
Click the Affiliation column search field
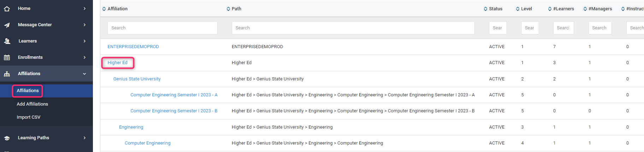point(162,28)
